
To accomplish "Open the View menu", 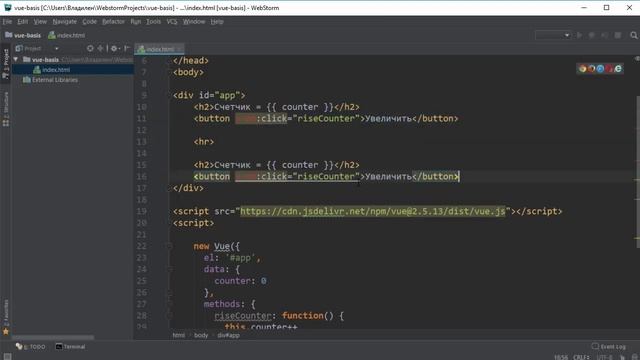I will 40,22.
